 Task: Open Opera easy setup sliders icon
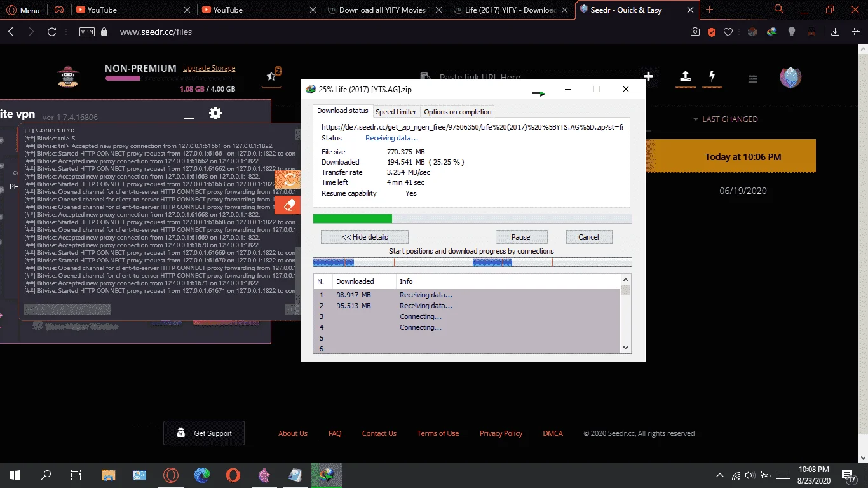pyautogui.click(x=856, y=32)
